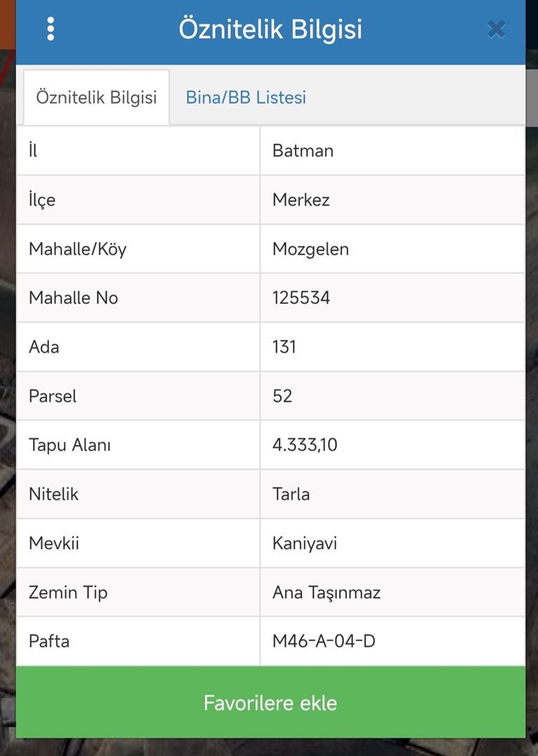This screenshot has height=756, width=538.
Task: Click Mahalle No value 125534
Action: (x=301, y=298)
